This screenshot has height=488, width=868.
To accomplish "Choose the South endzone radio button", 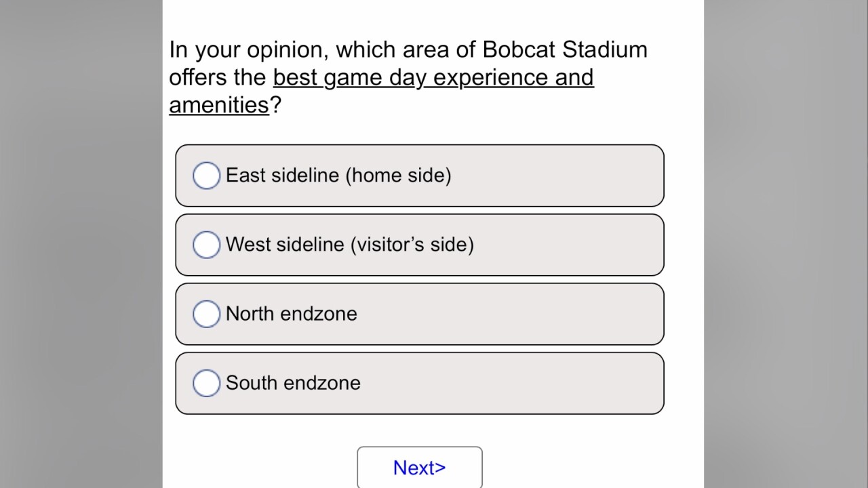I will [x=206, y=383].
